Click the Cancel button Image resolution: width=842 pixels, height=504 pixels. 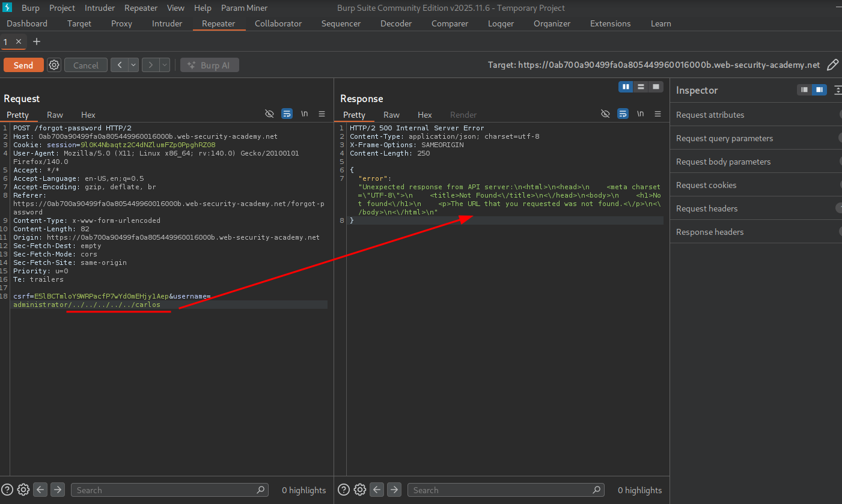(86, 65)
